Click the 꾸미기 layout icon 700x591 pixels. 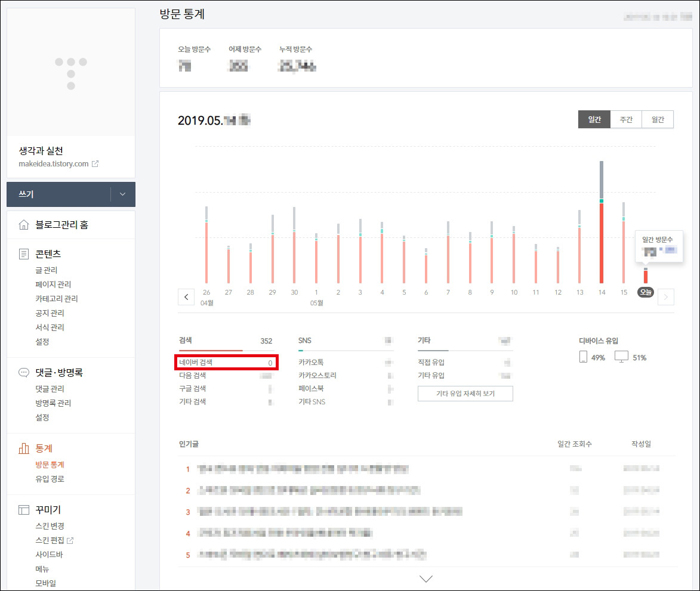[24, 509]
